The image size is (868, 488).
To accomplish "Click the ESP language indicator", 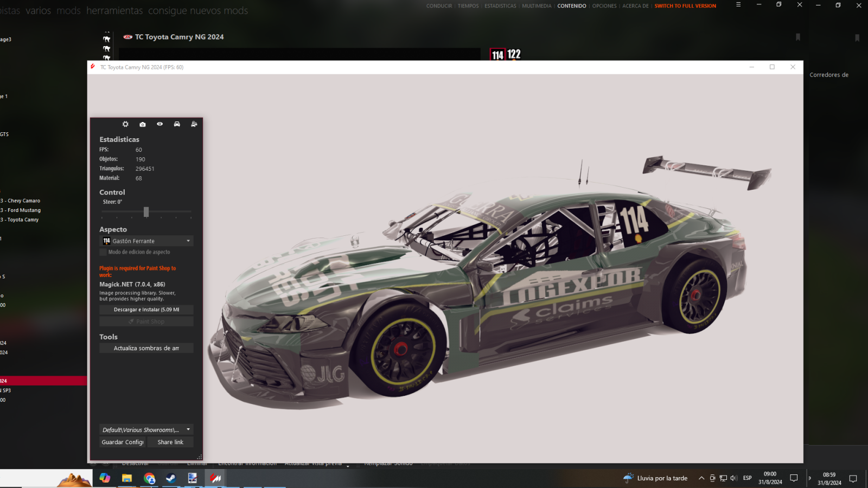I will [x=748, y=478].
